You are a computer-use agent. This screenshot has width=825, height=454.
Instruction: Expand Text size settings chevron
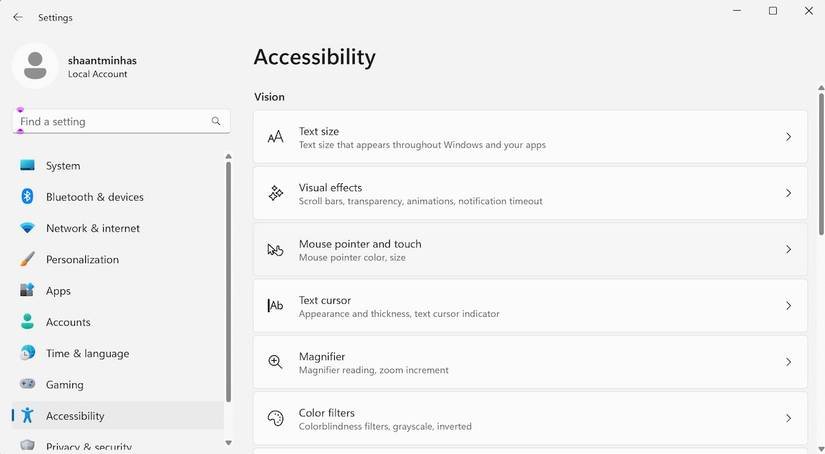[x=788, y=137]
